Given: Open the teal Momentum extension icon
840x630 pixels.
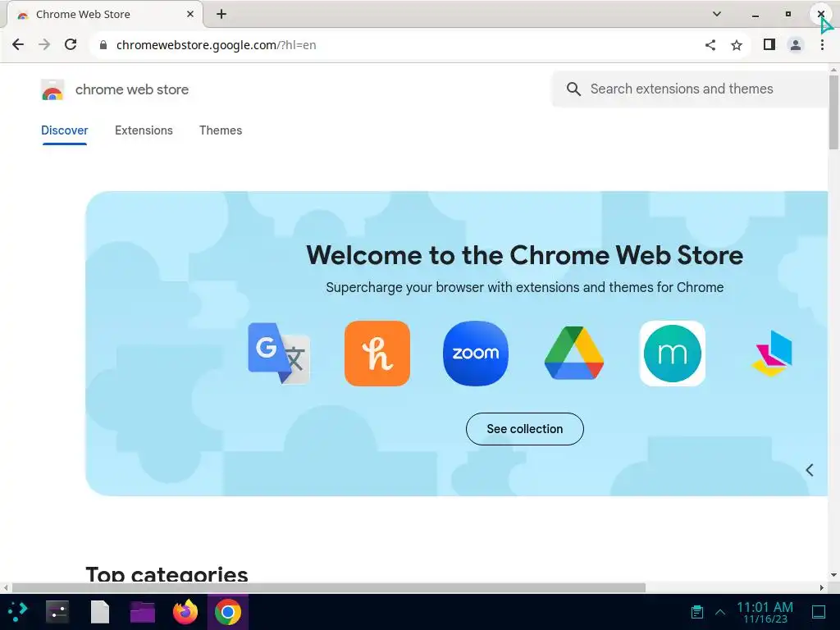Looking at the screenshot, I should tap(673, 354).
